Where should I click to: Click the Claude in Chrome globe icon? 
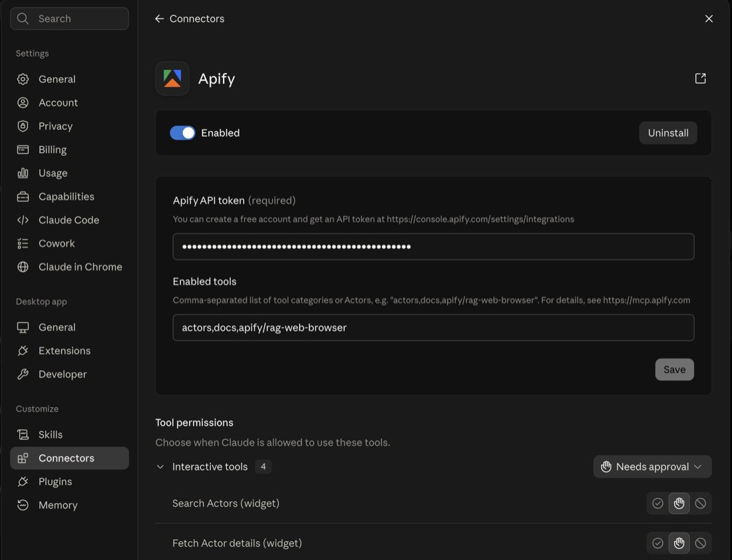pos(23,267)
